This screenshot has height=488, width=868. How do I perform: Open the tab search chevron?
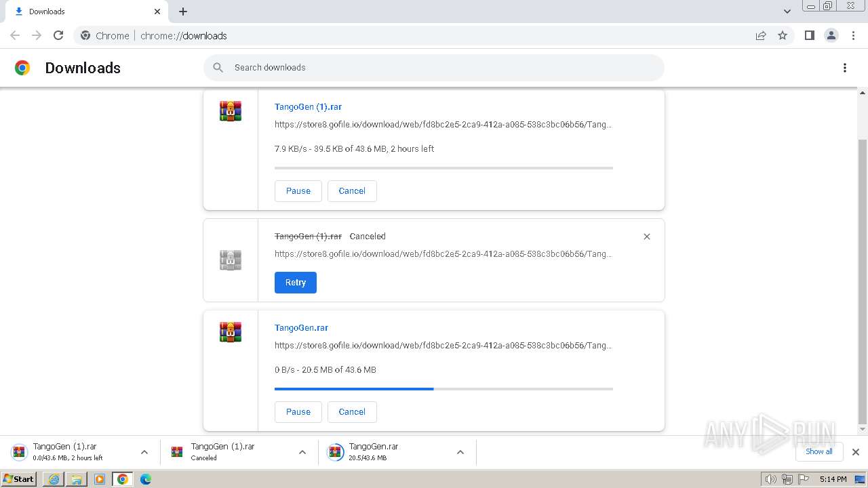(x=787, y=12)
